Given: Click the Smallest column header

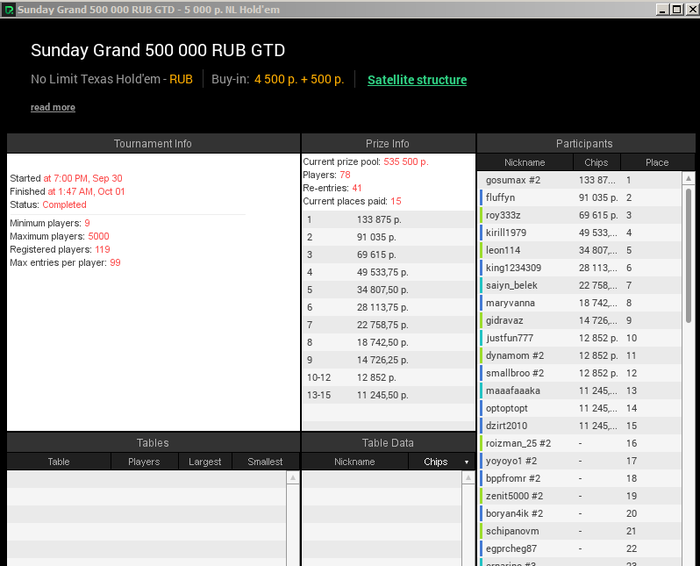Looking at the screenshot, I should (x=265, y=462).
